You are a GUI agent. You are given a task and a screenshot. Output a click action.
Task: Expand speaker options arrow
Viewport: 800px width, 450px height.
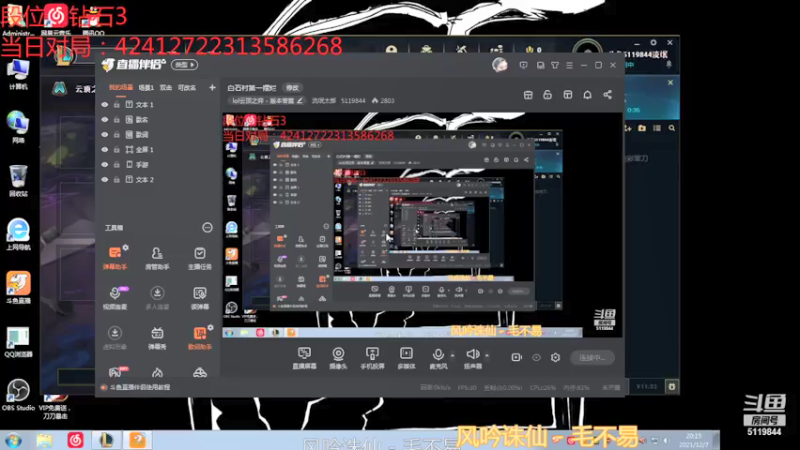pos(487,355)
